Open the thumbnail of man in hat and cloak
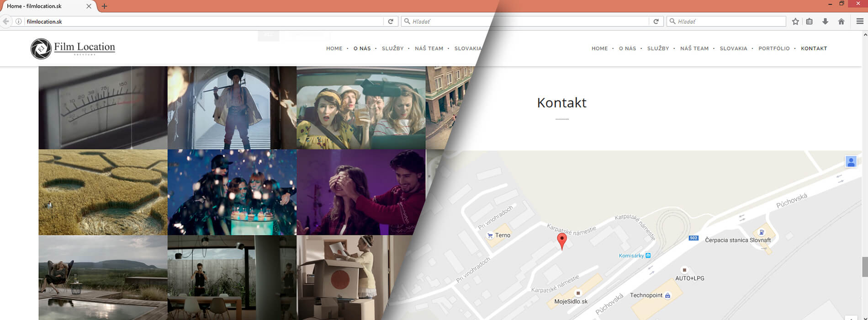Image resolution: width=868 pixels, height=320 pixels. [232, 108]
